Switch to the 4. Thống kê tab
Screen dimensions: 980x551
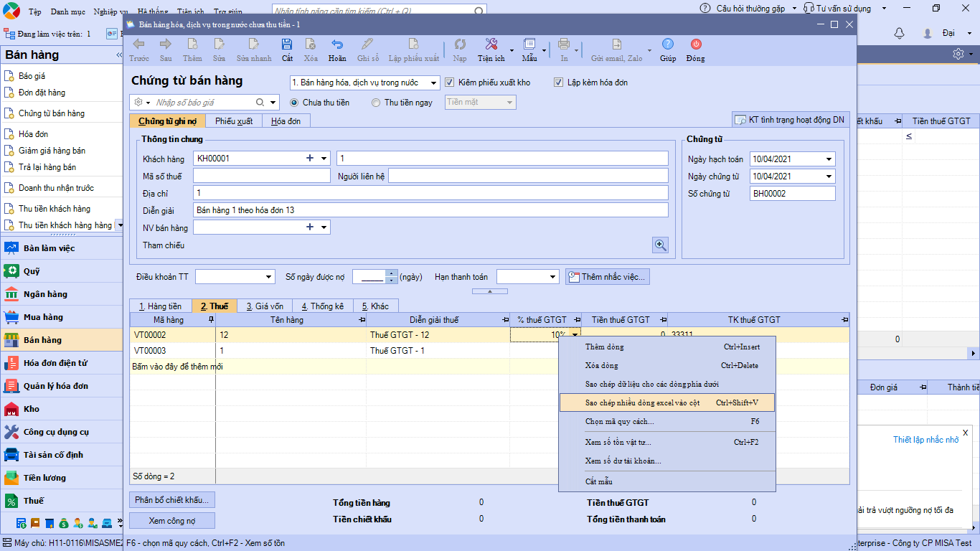[x=322, y=306]
